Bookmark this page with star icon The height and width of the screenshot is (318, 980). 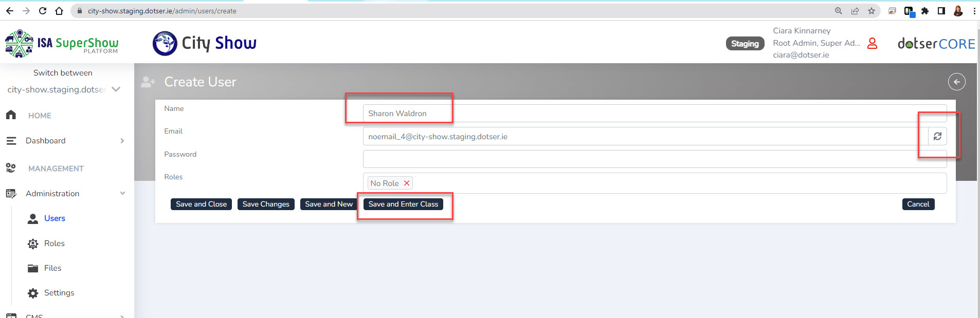(872, 11)
